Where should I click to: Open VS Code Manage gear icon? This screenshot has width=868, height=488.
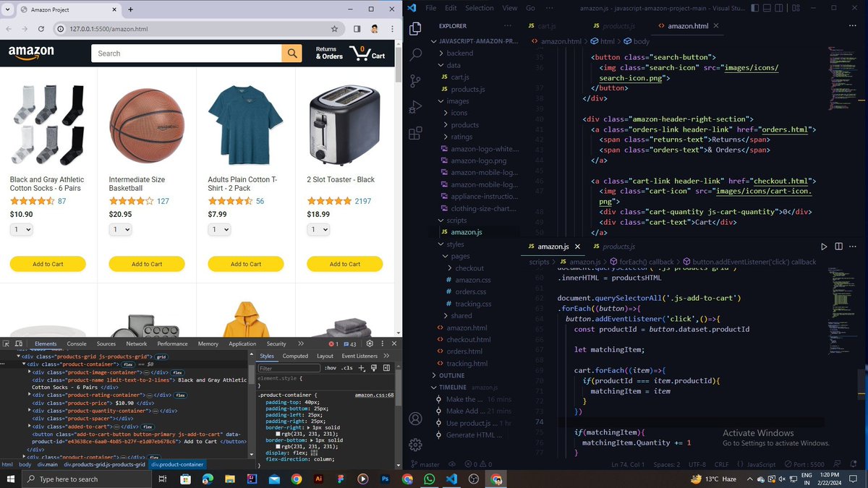pos(415,445)
